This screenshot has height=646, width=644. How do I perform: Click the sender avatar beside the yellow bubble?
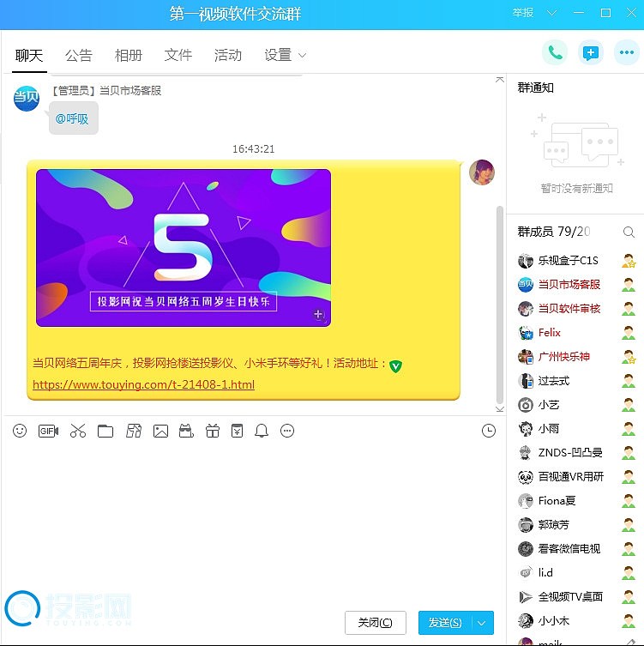(482, 172)
